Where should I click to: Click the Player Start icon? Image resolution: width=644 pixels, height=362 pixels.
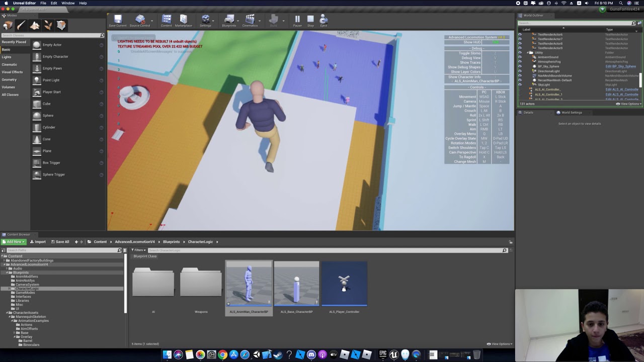point(37,92)
